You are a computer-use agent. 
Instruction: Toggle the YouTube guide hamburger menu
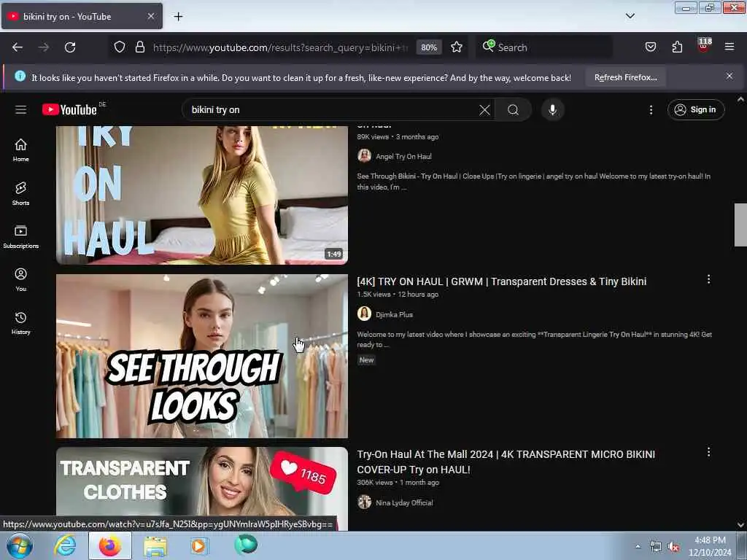coord(20,110)
